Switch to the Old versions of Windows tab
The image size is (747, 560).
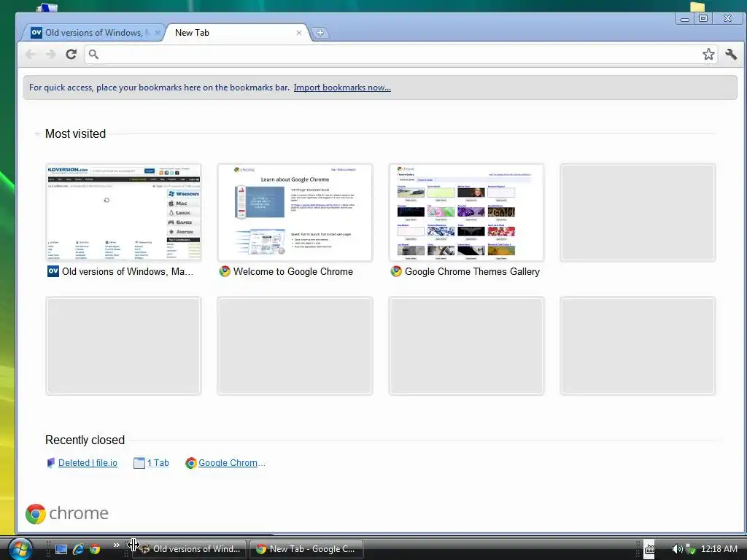pos(93,32)
